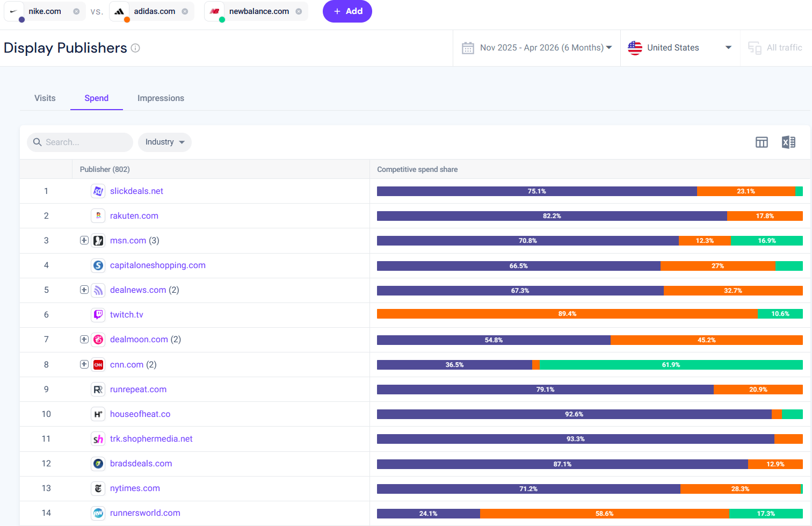This screenshot has width=812, height=526.
Task: Click the nike.com logo icon
Action: click(x=13, y=11)
